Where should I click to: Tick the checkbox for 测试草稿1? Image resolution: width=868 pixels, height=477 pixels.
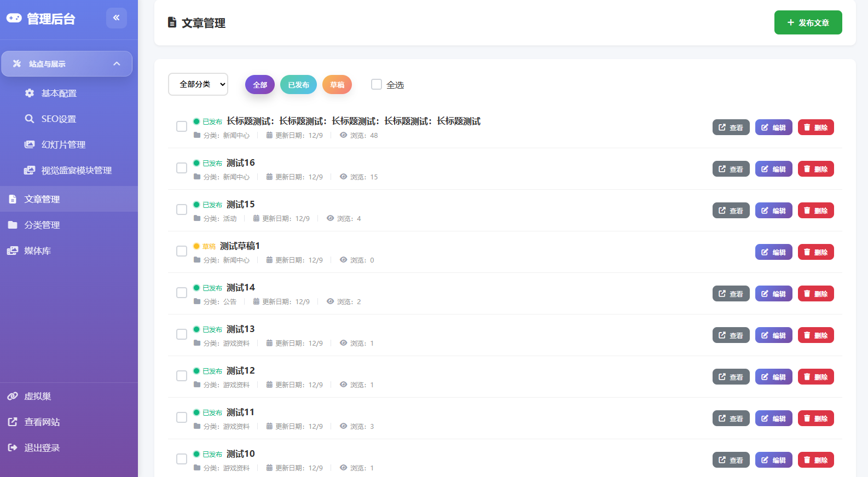[x=182, y=251]
